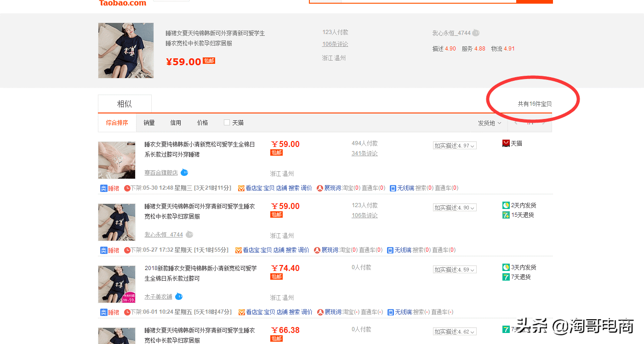
Task: Click the Taobao.com logo
Action: pyautogui.click(x=123, y=3)
